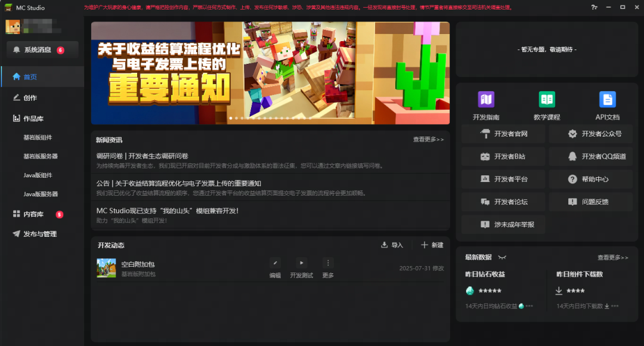This screenshot has width=644, height=346.
Task: Click the 导入 import icon
Action: pos(385,245)
